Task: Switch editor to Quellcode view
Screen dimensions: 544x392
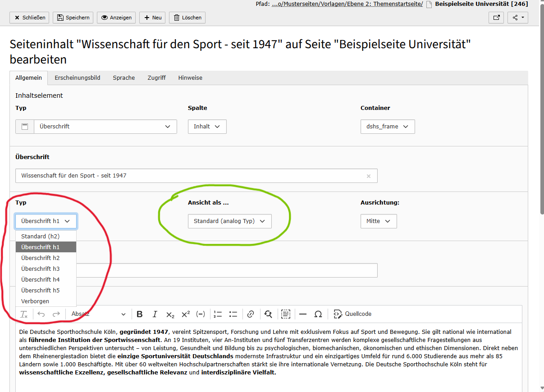Action: pos(352,314)
